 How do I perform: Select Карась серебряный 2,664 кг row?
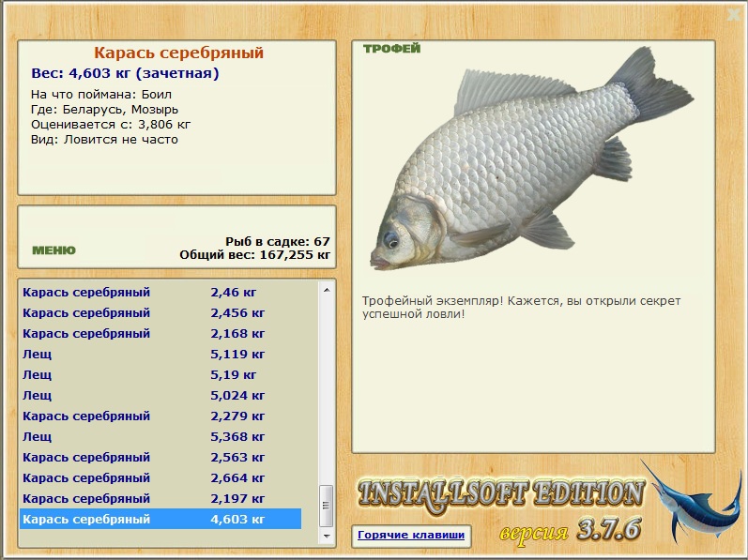point(160,478)
